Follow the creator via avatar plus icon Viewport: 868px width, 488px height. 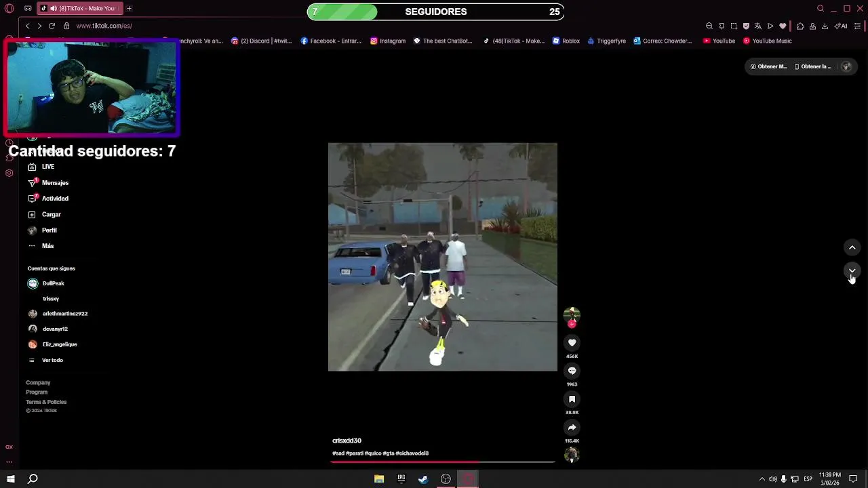click(572, 324)
